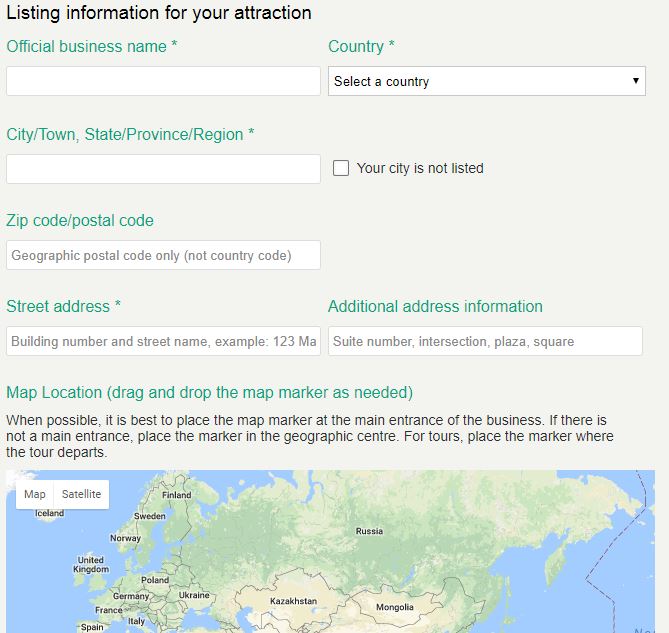Screen dimensions: 669x633
Task: Click the City/Town, State/Province/Region field
Action: tap(163, 169)
